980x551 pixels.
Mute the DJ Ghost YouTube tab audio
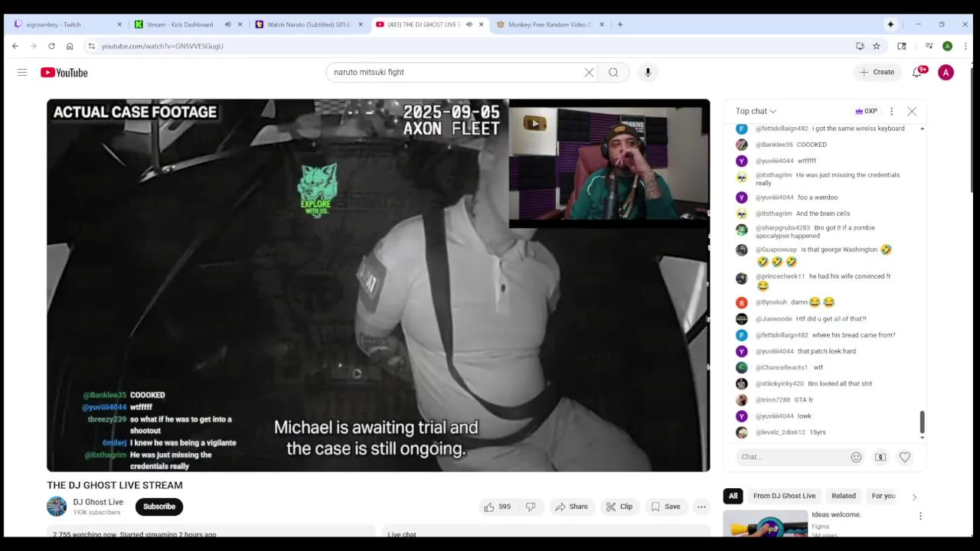(x=469, y=24)
